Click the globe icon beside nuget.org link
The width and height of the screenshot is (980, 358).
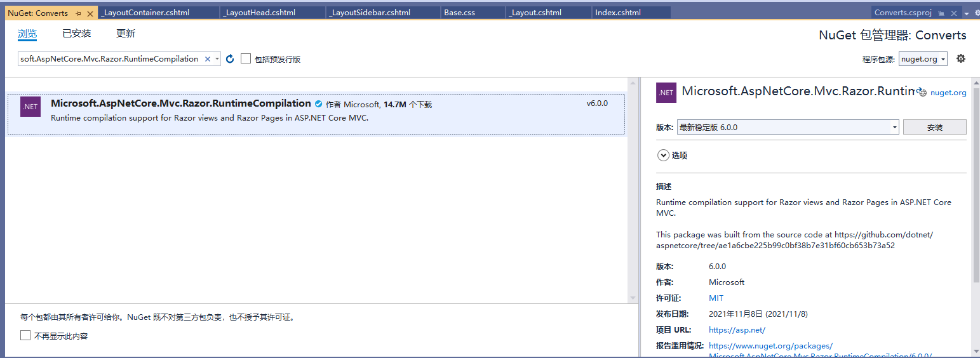click(x=923, y=93)
